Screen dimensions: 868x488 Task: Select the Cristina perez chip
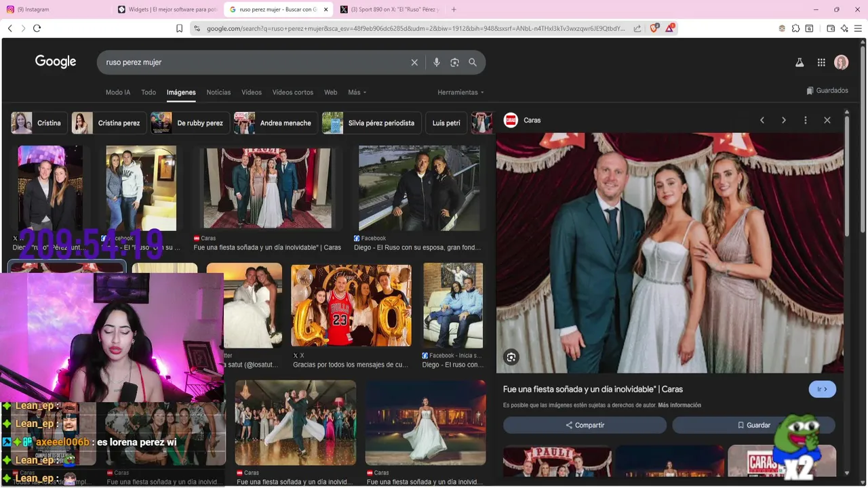(x=108, y=123)
